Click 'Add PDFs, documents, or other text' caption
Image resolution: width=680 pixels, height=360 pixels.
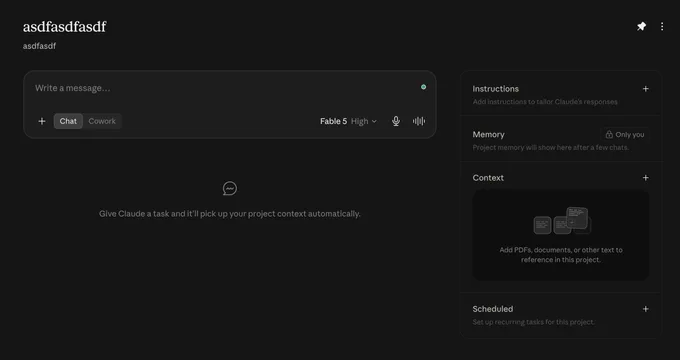[x=561, y=255]
